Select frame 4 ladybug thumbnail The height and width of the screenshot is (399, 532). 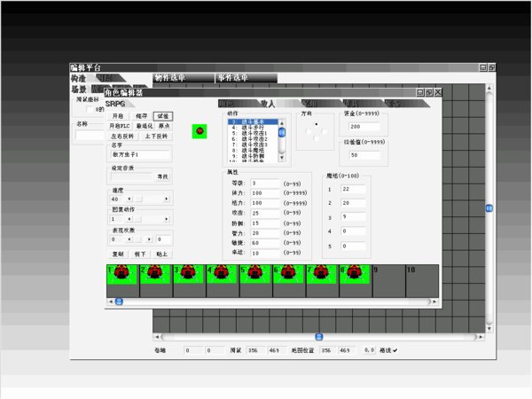click(x=222, y=279)
